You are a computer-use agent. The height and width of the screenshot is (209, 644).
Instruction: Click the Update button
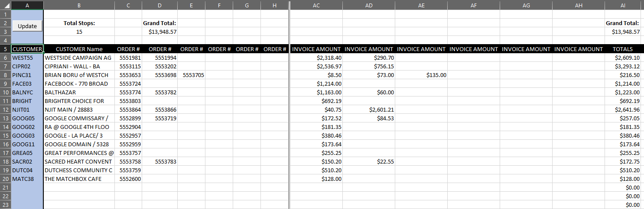27,26
